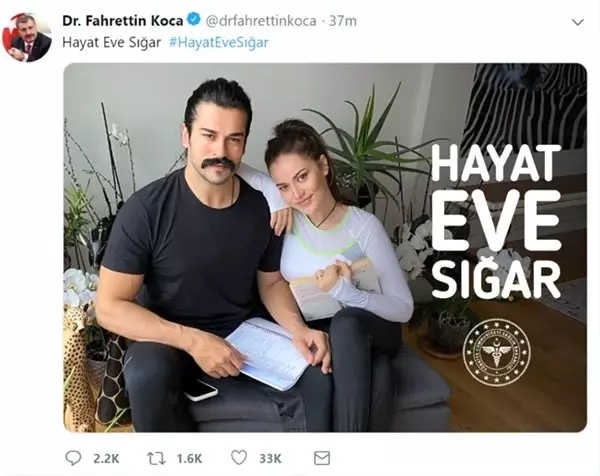Open the Dr. Fahrettin Koca profile avatar
This screenshot has width=600, height=476.
click(27, 37)
